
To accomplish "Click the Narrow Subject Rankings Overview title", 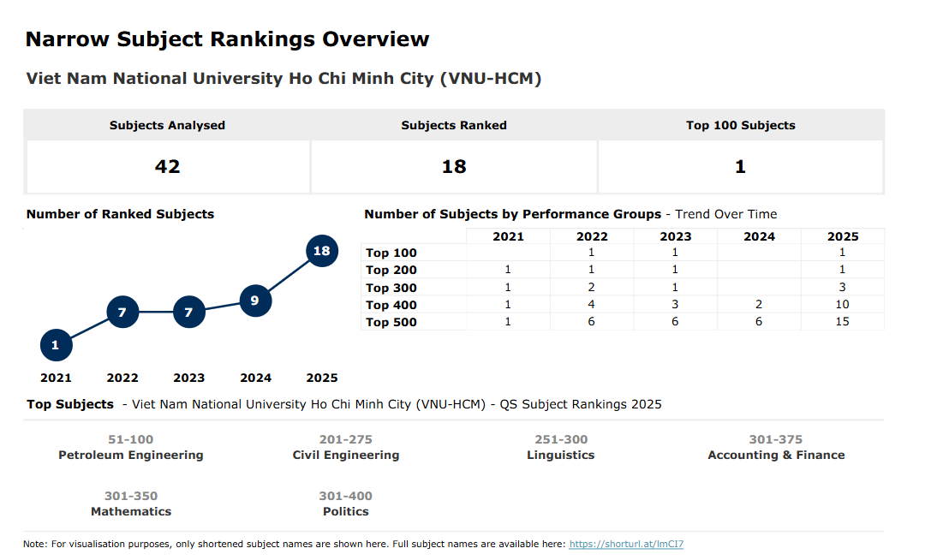I will (228, 39).
